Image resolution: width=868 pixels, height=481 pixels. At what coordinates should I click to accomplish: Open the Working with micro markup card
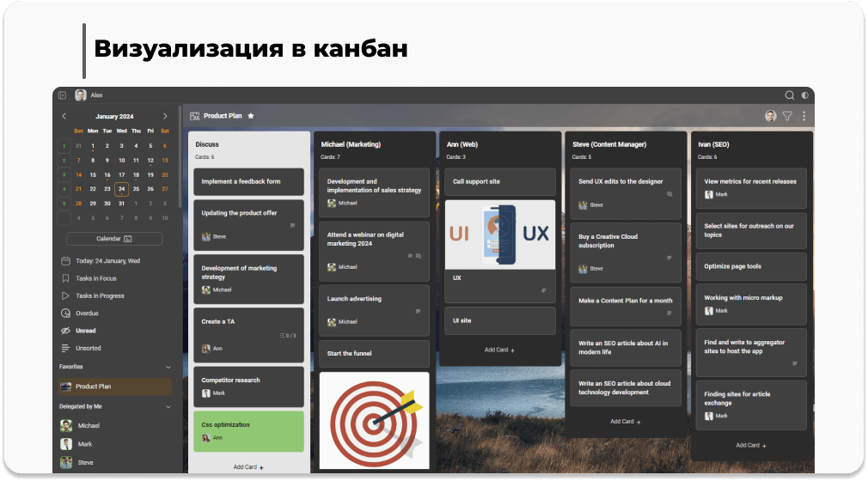(750, 304)
